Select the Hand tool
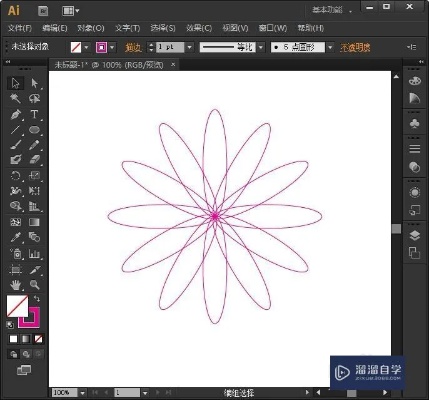The height and width of the screenshot is (400, 429). [x=15, y=285]
